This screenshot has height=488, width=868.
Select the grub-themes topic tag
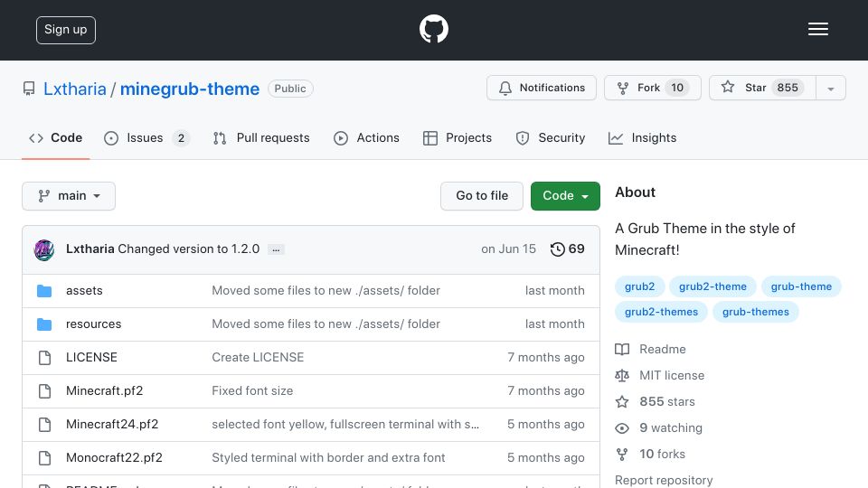tap(756, 312)
